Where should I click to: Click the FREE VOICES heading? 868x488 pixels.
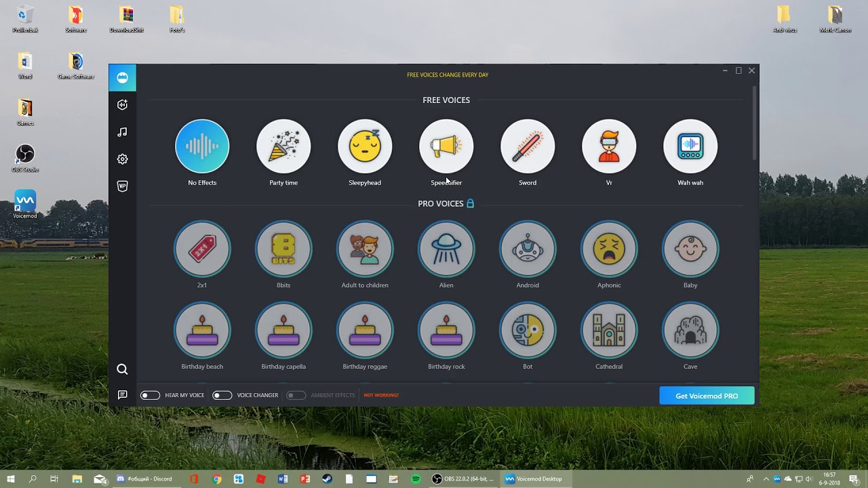click(446, 100)
